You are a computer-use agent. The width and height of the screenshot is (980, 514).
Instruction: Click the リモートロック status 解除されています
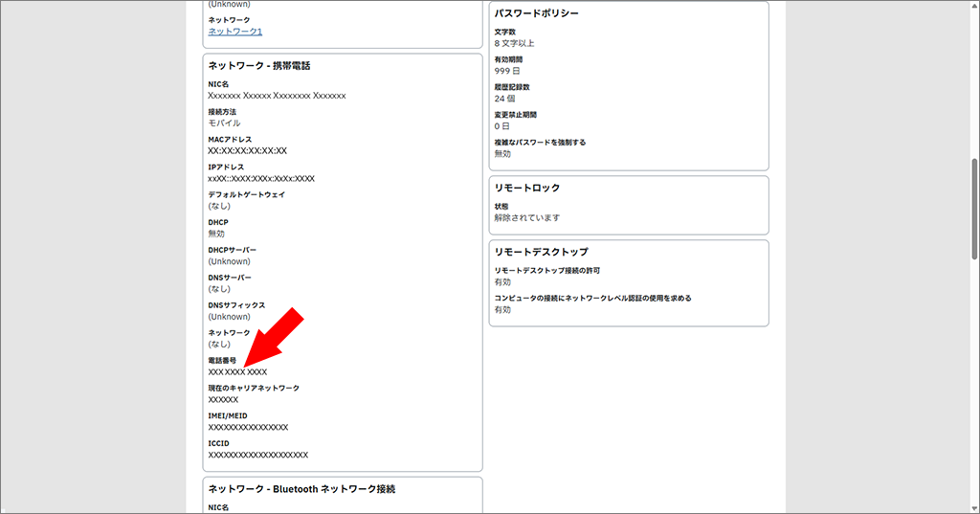(x=527, y=217)
